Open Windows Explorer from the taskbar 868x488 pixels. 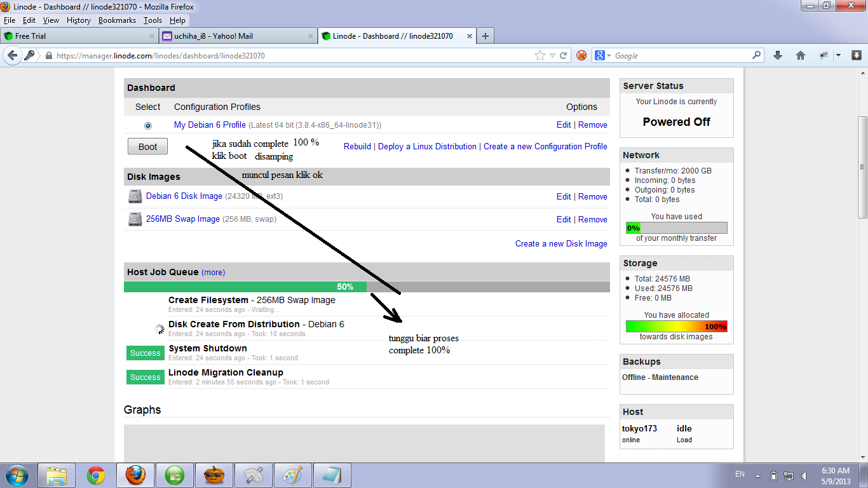(57, 475)
